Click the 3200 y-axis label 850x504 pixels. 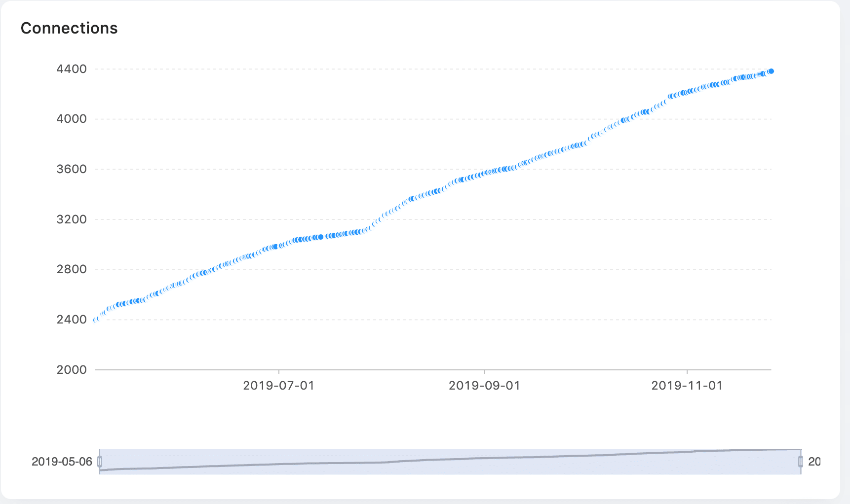pyautogui.click(x=72, y=219)
